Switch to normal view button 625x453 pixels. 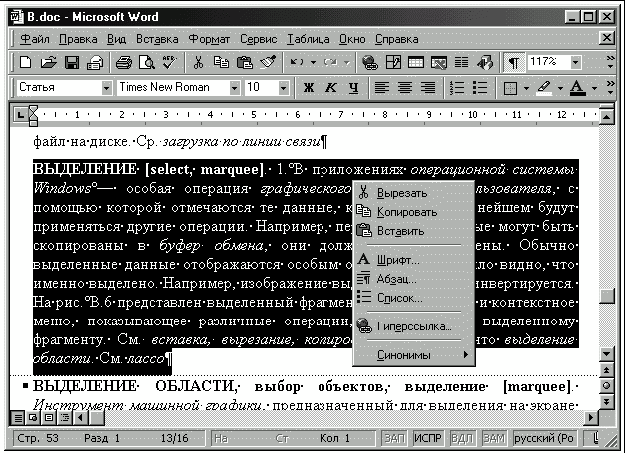point(18,418)
